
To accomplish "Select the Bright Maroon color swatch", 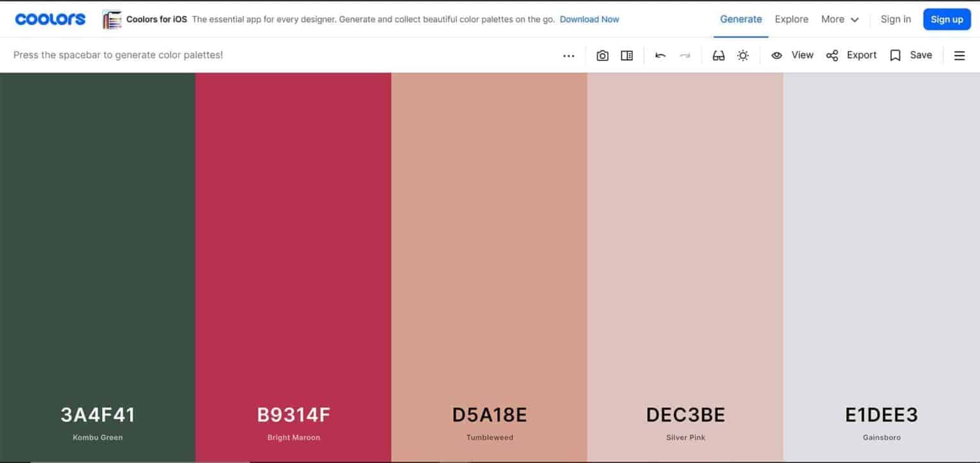I will [293, 255].
